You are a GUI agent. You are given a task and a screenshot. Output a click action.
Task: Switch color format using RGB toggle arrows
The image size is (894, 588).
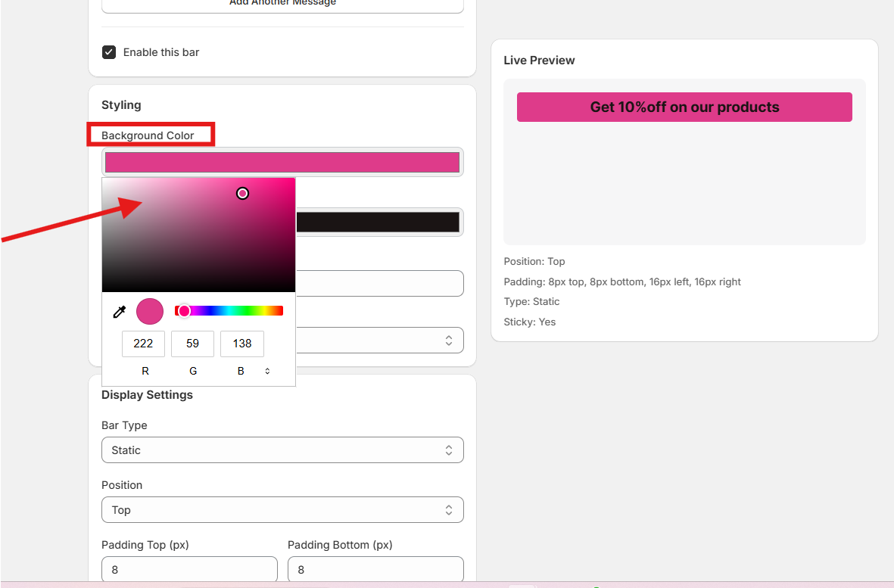(267, 372)
